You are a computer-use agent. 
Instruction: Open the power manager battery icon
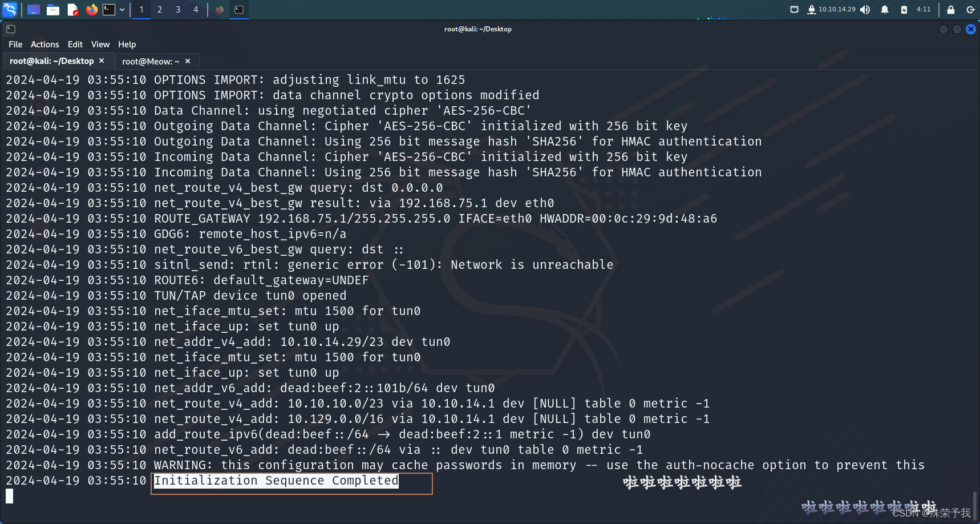(x=904, y=10)
